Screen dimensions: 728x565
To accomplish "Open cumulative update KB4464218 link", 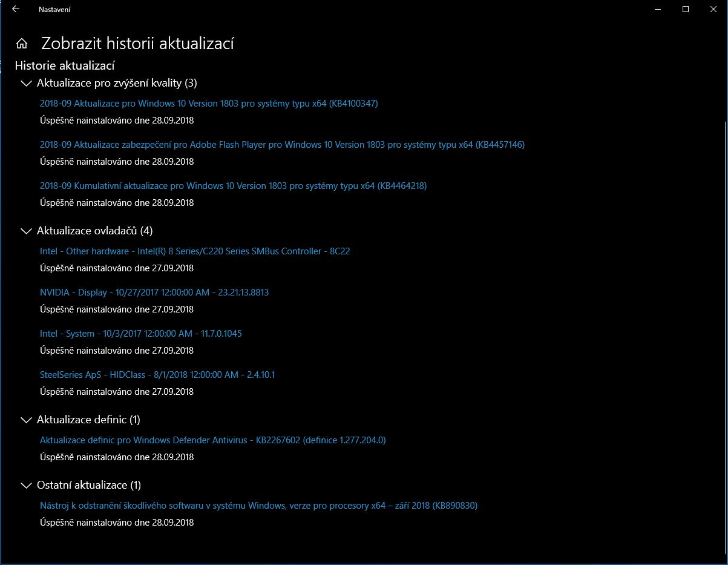I will [233, 186].
